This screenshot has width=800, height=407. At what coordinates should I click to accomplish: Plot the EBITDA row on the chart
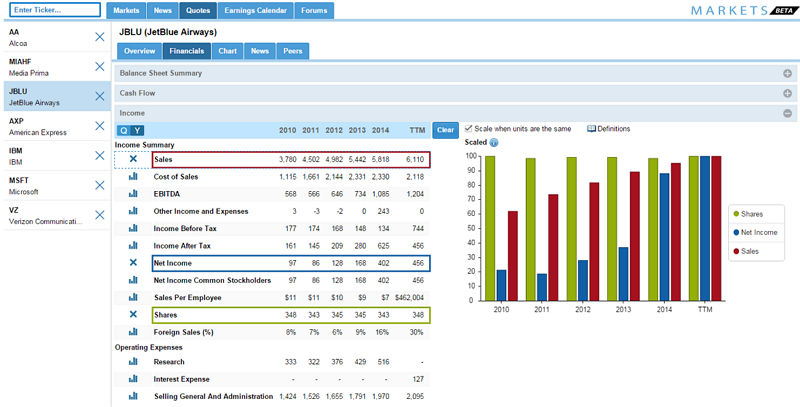[133, 194]
